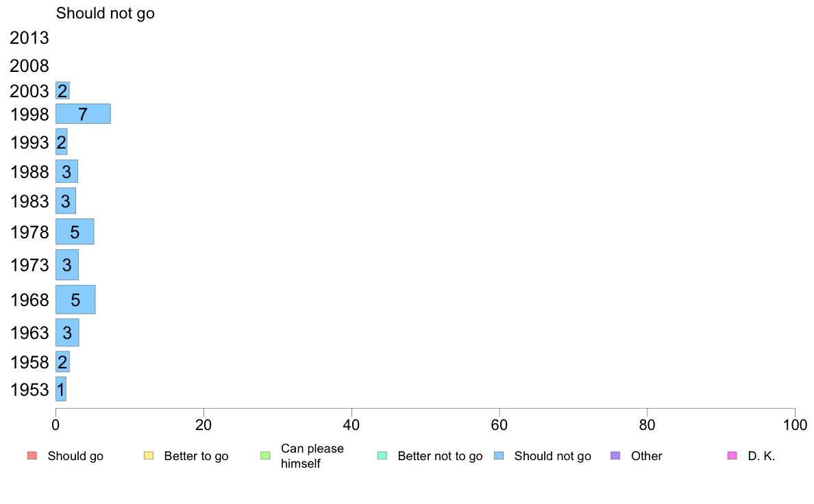Select the Better not to go legend label
814x504 pixels.
point(440,456)
